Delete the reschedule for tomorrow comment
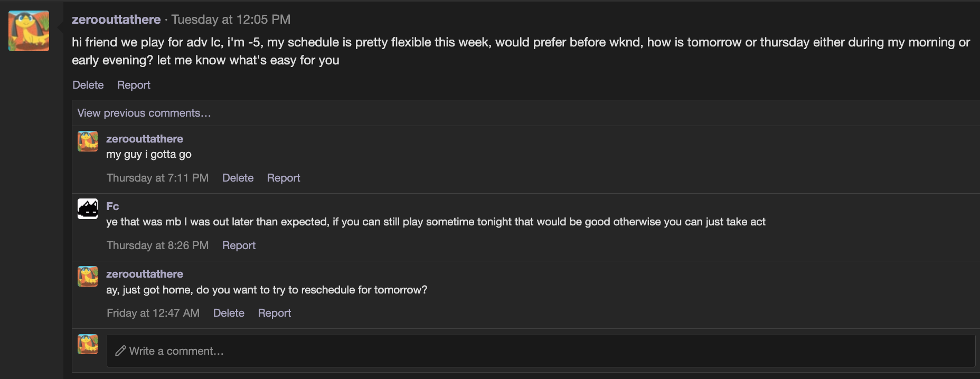The height and width of the screenshot is (379, 980). click(229, 313)
